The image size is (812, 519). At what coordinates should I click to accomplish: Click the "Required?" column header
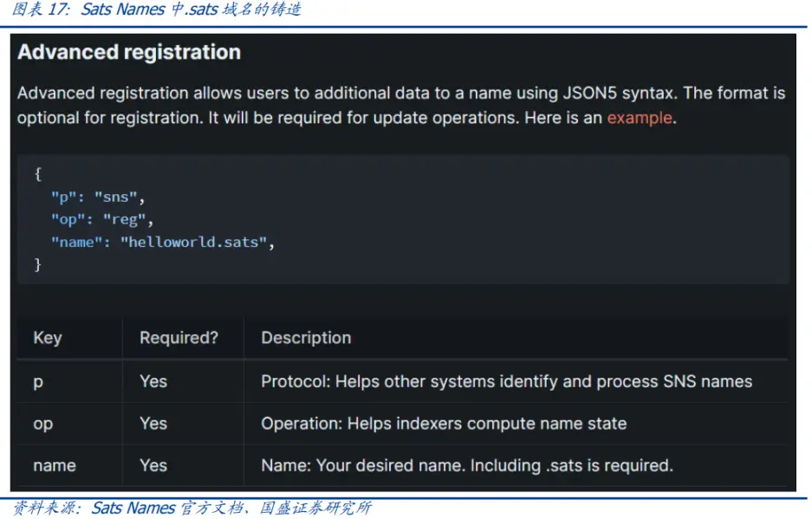point(179,338)
